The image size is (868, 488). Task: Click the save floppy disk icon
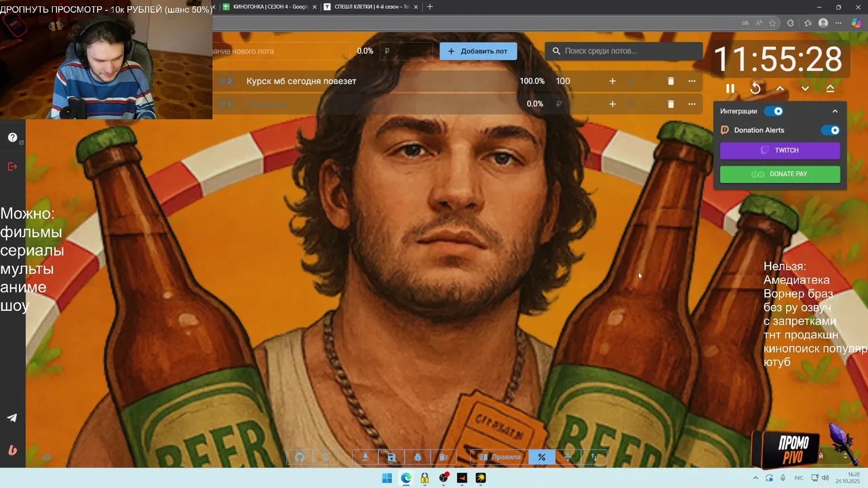pyautogui.click(x=391, y=457)
